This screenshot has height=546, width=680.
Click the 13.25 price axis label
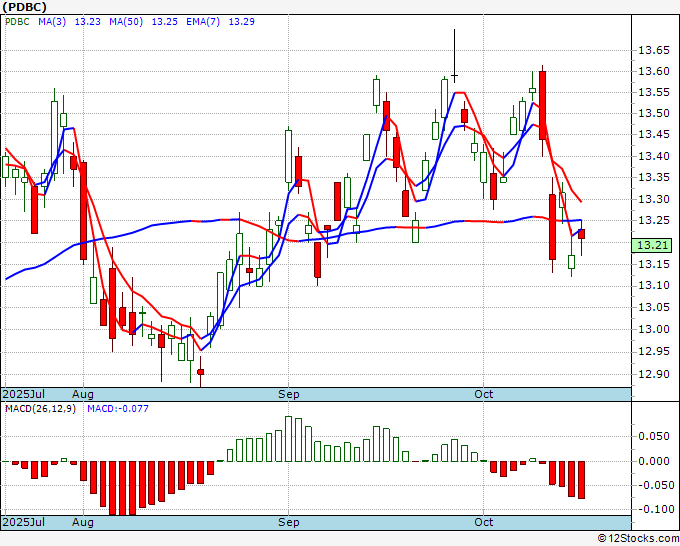(654, 221)
